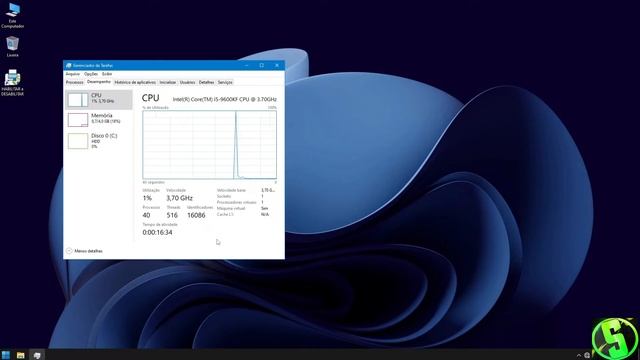
Task: Click the system tray status icon
Action: tap(587, 356)
